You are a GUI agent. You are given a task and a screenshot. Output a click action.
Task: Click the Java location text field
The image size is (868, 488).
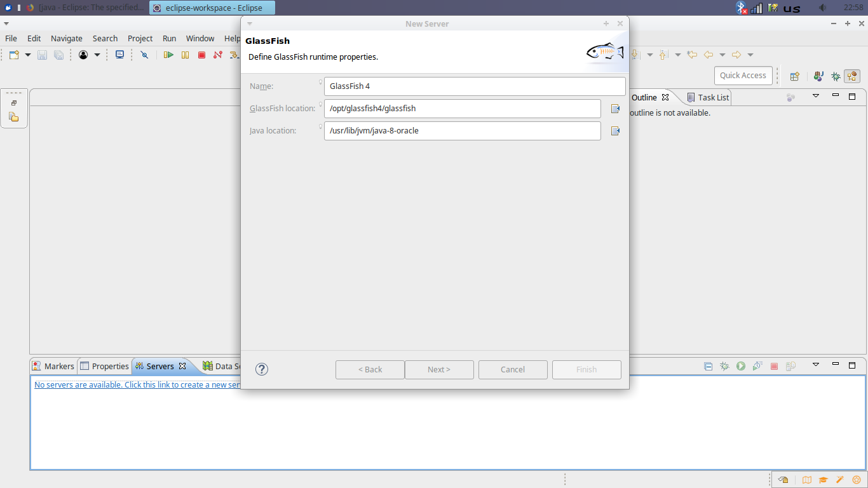point(463,131)
